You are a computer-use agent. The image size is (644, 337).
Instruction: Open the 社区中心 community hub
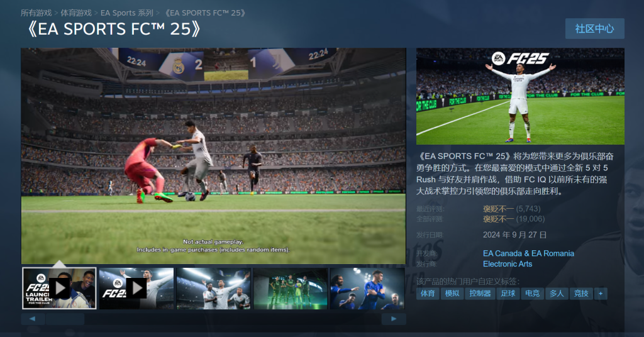point(594,29)
